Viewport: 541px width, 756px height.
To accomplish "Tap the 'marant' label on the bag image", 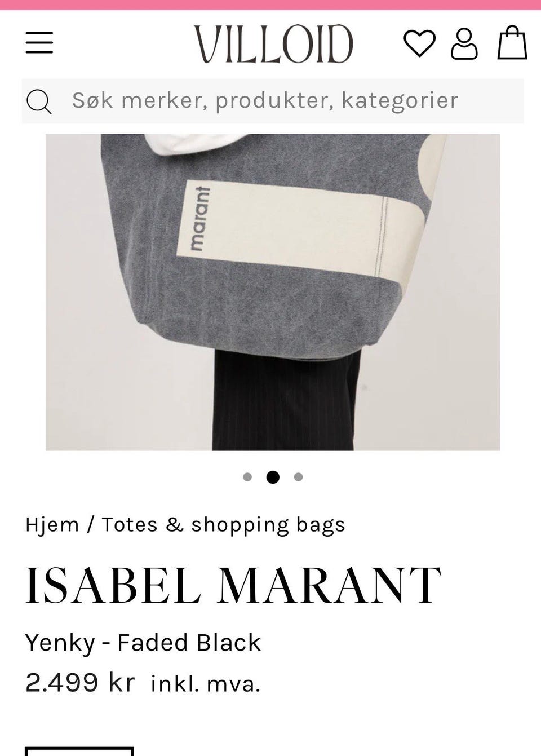I will [x=199, y=218].
